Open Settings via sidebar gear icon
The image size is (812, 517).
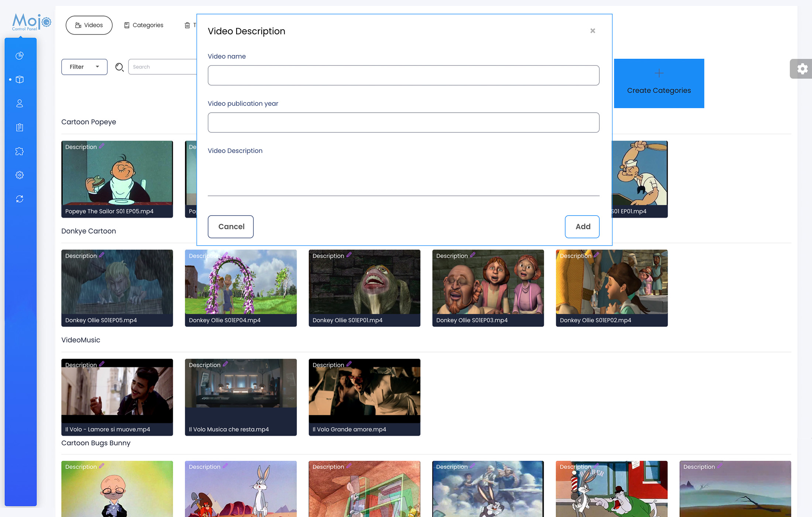click(19, 175)
